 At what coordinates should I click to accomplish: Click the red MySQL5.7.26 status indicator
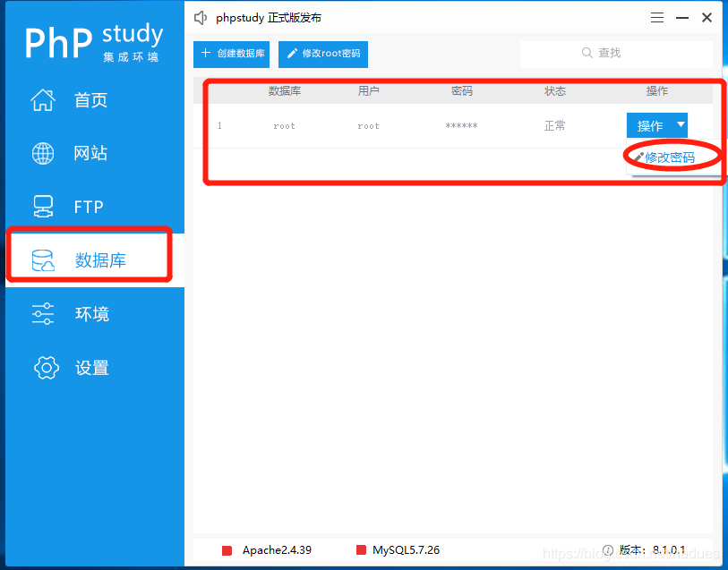361,550
